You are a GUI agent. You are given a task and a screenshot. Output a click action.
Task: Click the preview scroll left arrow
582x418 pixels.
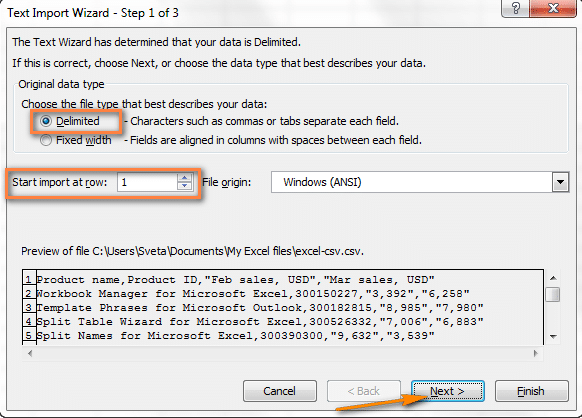point(30,353)
